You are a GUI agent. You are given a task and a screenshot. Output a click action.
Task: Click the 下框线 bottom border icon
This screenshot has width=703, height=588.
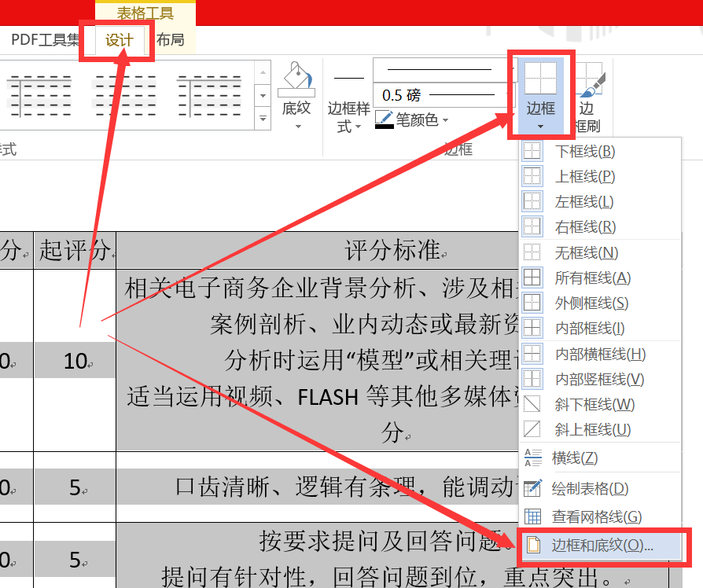[532, 151]
